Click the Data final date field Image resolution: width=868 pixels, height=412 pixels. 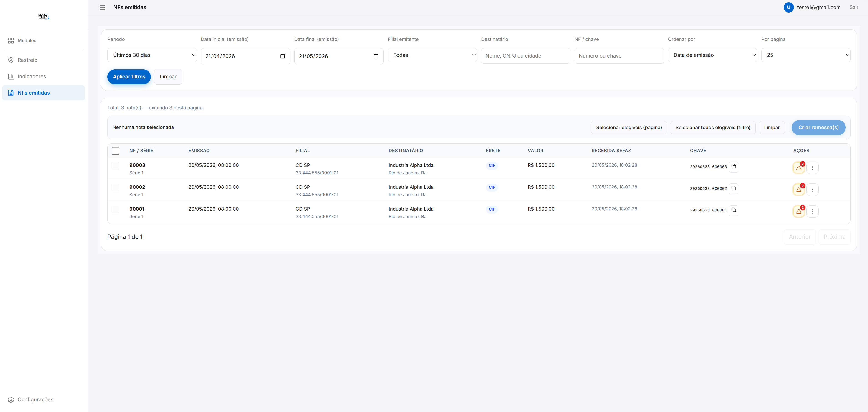(339, 56)
